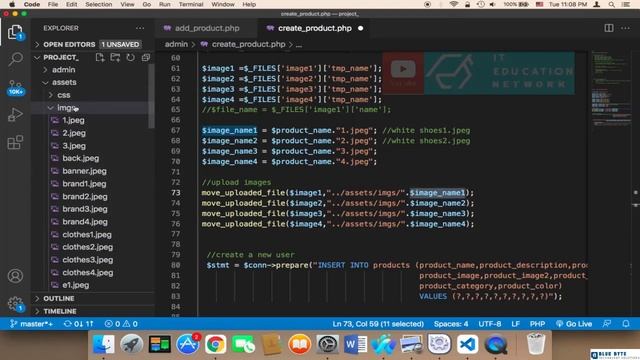640x360 pixels.
Task: Open Google Chrome from the Dock
Action: [216, 344]
